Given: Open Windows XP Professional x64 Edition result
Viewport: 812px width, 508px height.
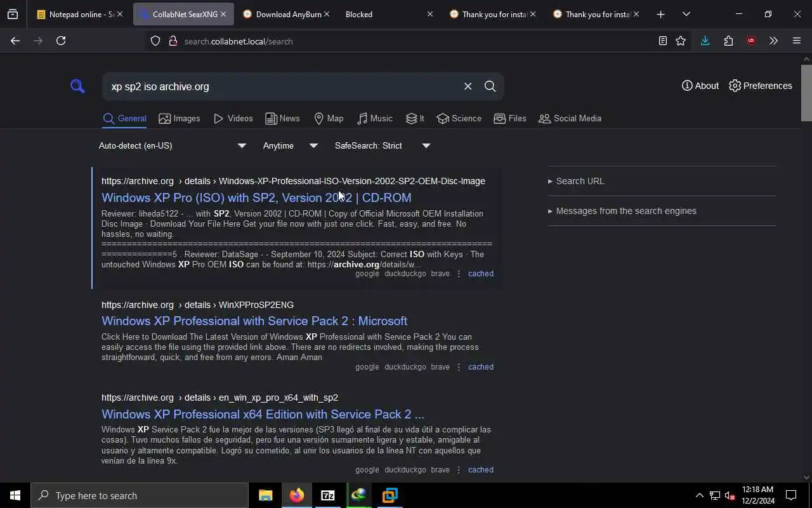Looking at the screenshot, I should click(x=263, y=414).
